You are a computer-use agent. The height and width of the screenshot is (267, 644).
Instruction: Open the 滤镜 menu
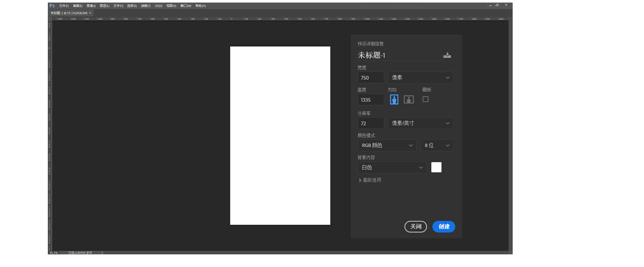(145, 6)
